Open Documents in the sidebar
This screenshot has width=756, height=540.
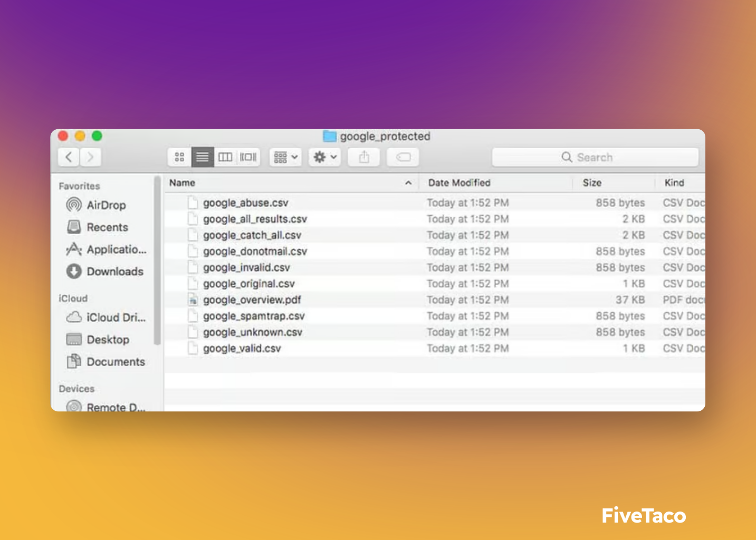point(106,361)
